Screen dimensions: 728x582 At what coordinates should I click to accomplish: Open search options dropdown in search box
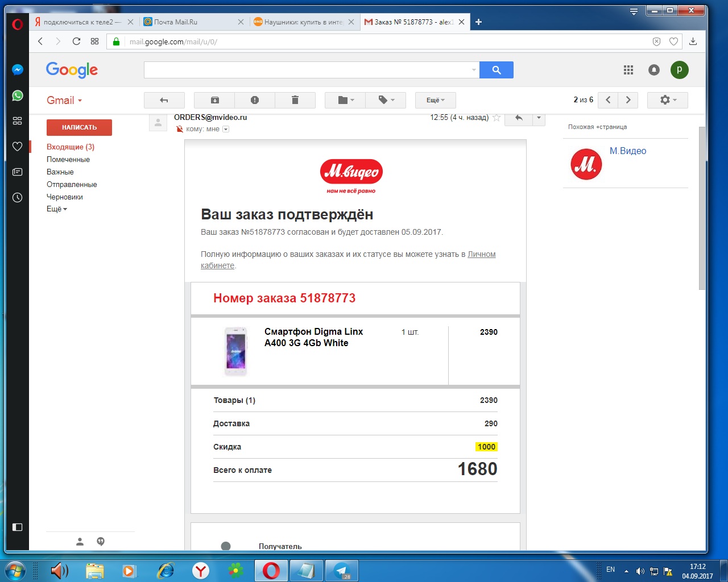click(474, 70)
